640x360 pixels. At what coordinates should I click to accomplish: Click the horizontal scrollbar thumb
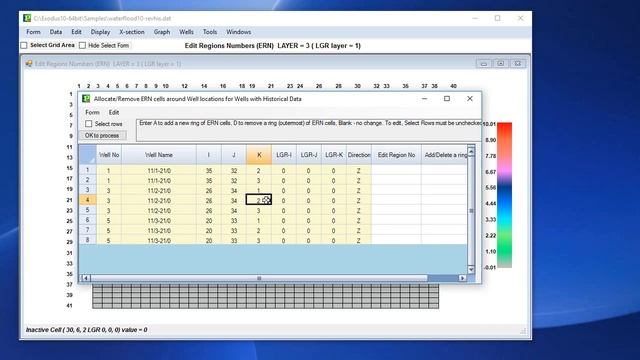coord(259,278)
